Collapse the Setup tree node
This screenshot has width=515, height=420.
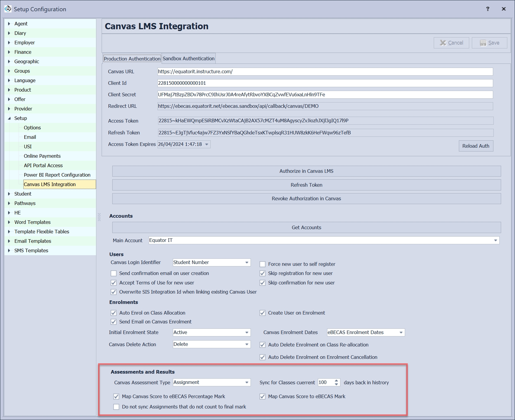[x=9, y=118]
